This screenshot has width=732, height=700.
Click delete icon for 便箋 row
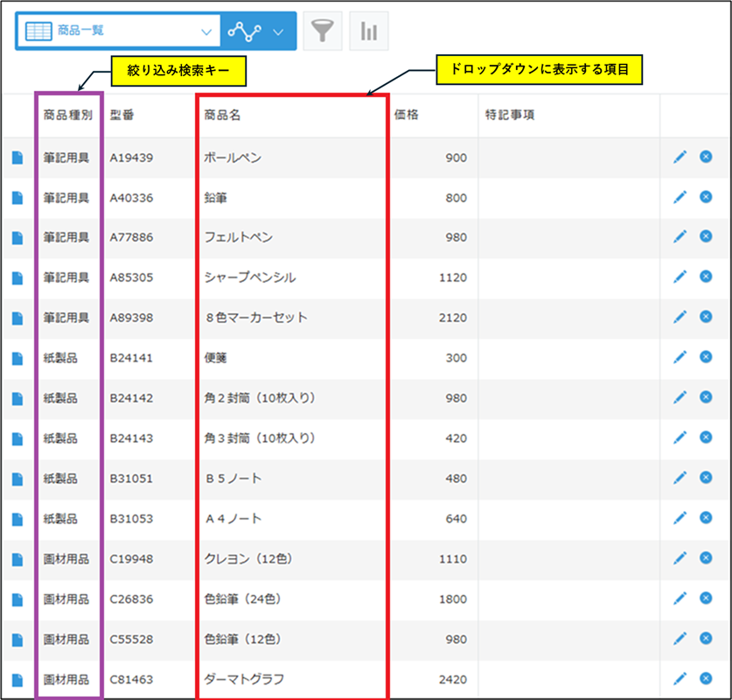point(706,356)
